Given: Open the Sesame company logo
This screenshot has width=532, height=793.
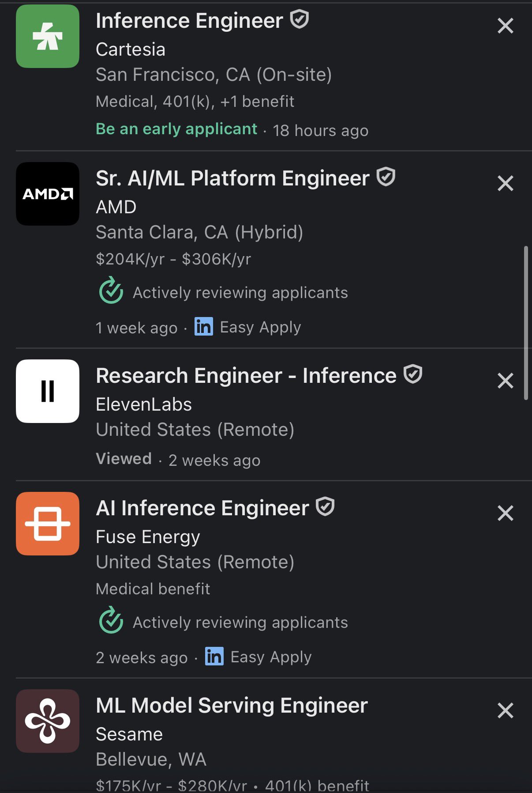Looking at the screenshot, I should click(x=48, y=721).
